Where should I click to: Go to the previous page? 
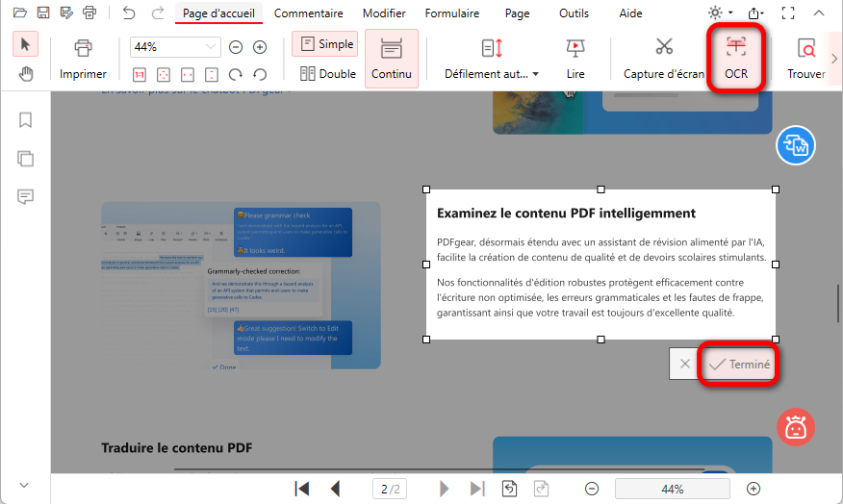click(336, 489)
